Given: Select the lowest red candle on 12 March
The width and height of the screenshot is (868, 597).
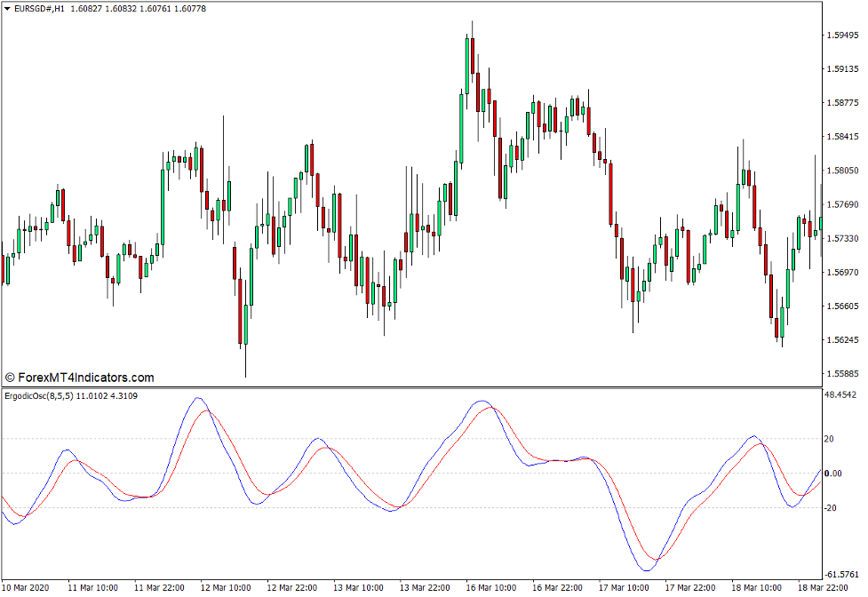Looking at the screenshot, I should tap(241, 311).
